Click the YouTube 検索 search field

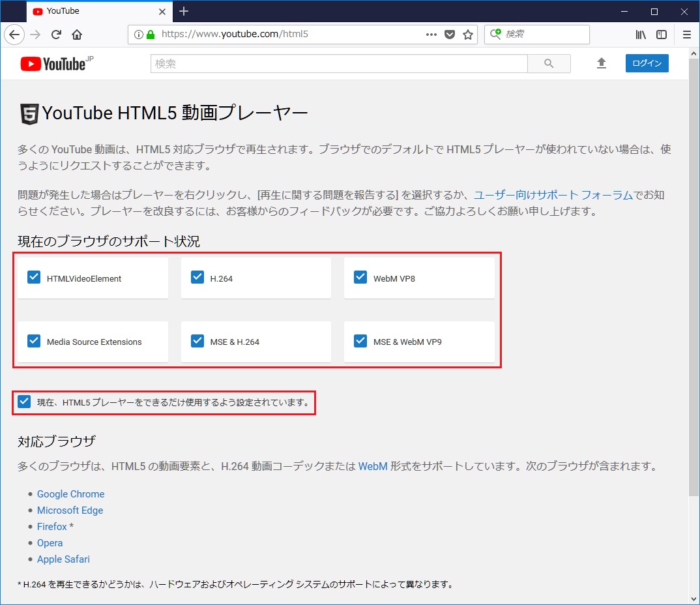(x=339, y=64)
